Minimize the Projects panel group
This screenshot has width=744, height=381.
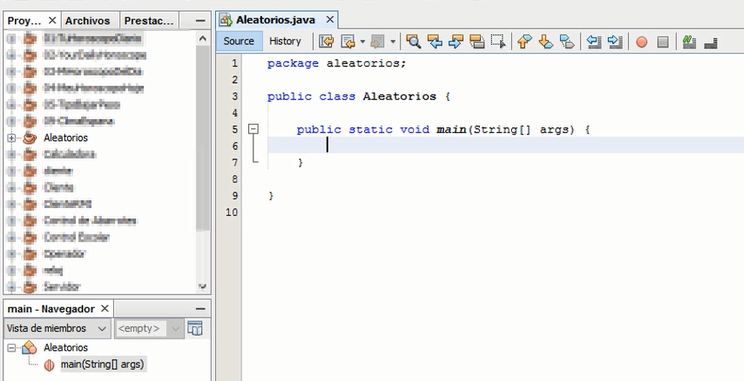pyautogui.click(x=200, y=21)
